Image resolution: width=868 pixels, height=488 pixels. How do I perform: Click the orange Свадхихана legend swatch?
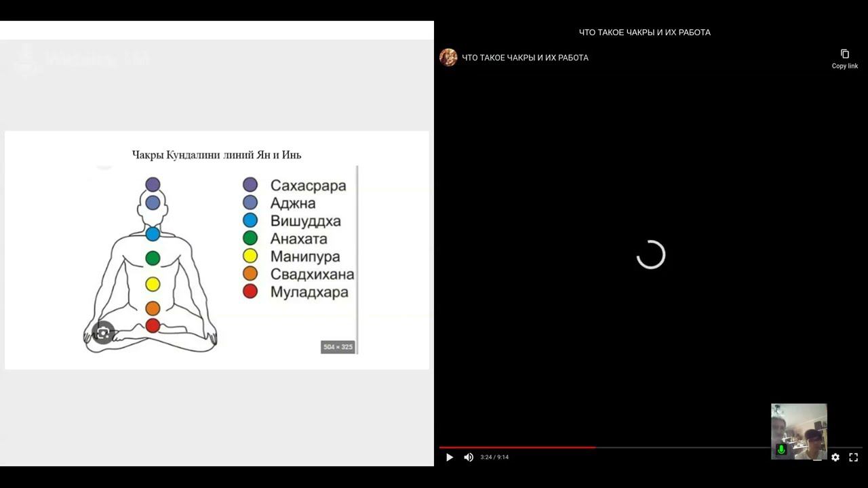[250, 274]
